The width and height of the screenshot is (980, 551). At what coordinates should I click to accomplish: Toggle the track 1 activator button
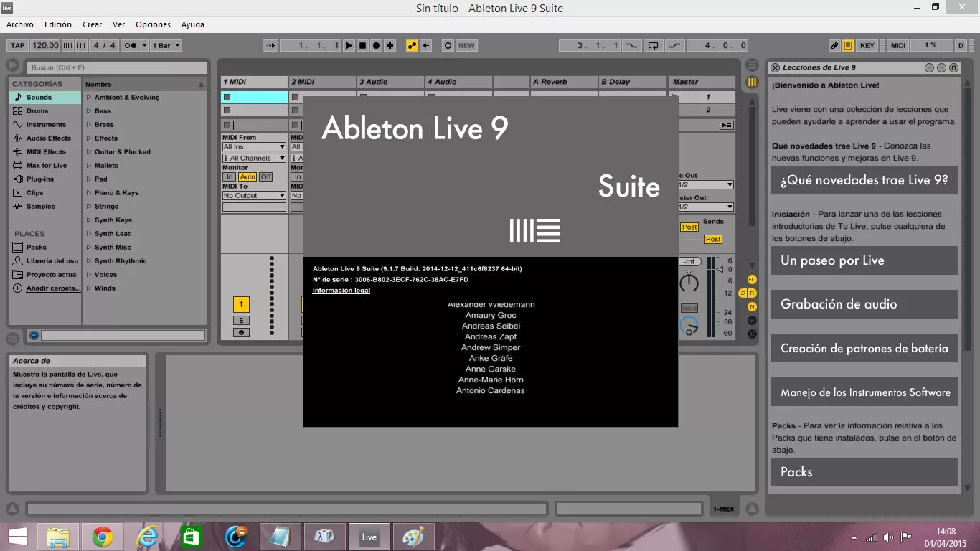click(x=241, y=305)
